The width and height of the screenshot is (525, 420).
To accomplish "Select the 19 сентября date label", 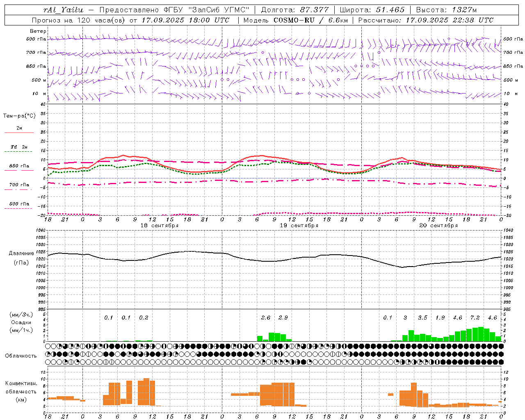I will point(299,226).
